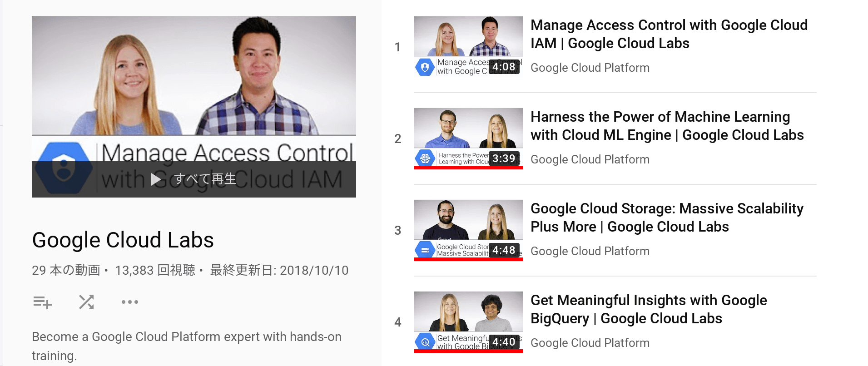
Task: Open title 'Get Meaningful Insights with Google BigQuery'
Action: coord(649,309)
